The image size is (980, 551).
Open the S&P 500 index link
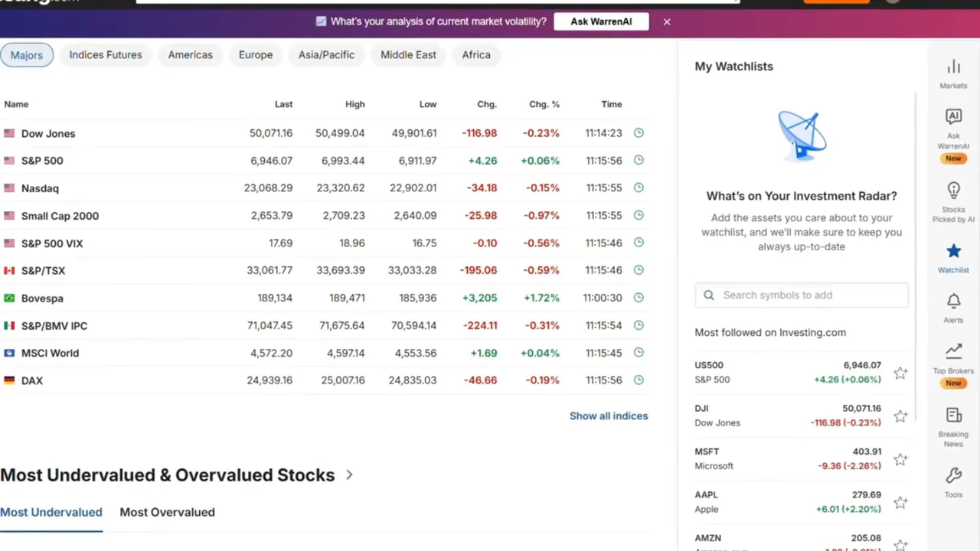[x=42, y=161]
